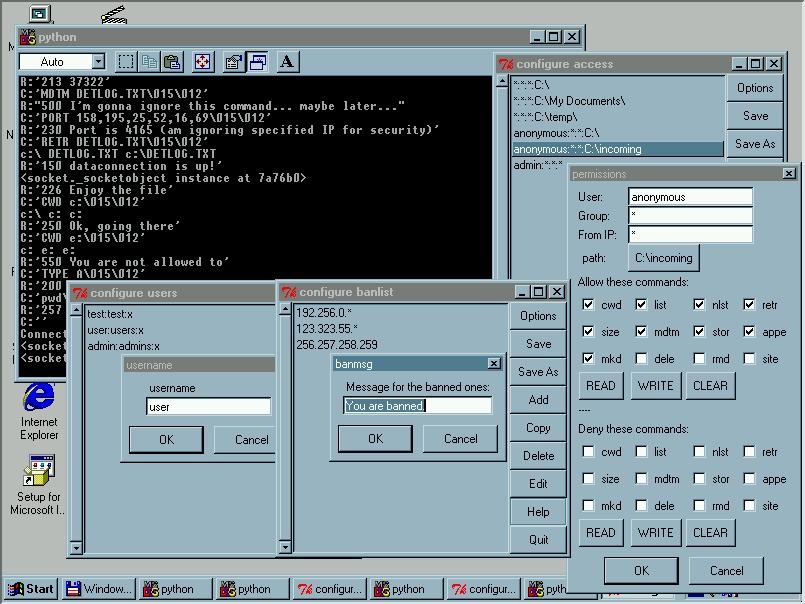Image resolution: width=805 pixels, height=604 pixels.
Task: Click the Copy icon in python toolbar
Action: [x=149, y=62]
